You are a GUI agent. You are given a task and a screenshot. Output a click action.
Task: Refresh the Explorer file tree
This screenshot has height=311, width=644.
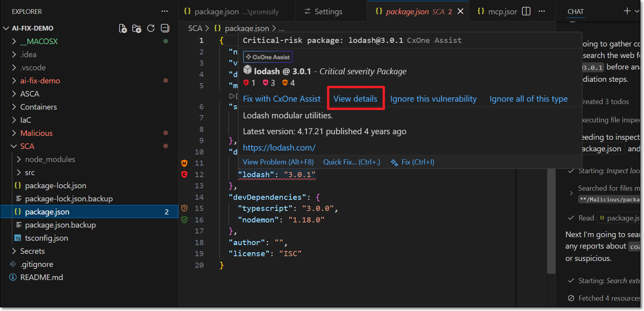(151, 28)
